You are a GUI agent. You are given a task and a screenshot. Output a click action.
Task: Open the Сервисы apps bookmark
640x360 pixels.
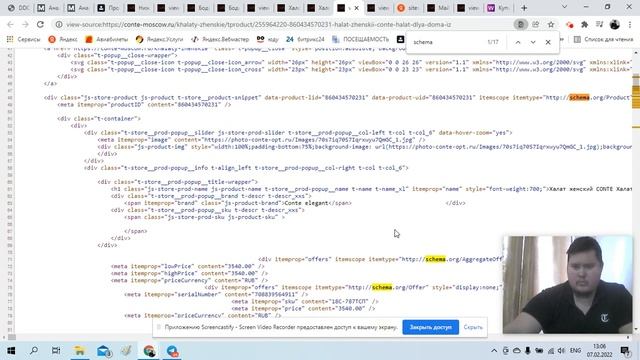[24, 40]
